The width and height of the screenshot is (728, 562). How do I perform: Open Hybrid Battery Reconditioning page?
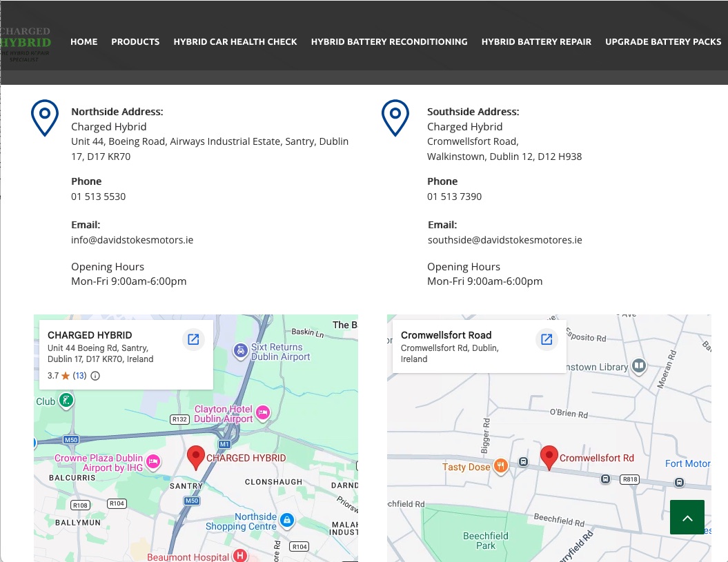click(389, 42)
